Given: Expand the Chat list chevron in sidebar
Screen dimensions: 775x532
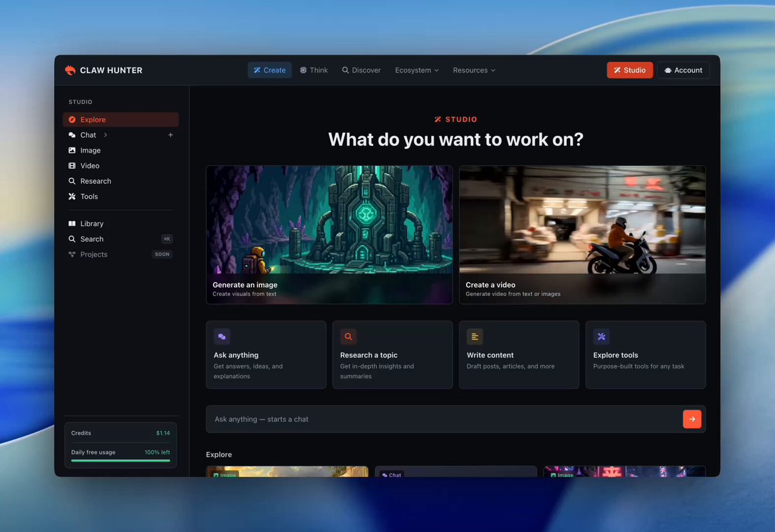Looking at the screenshot, I should (x=105, y=135).
